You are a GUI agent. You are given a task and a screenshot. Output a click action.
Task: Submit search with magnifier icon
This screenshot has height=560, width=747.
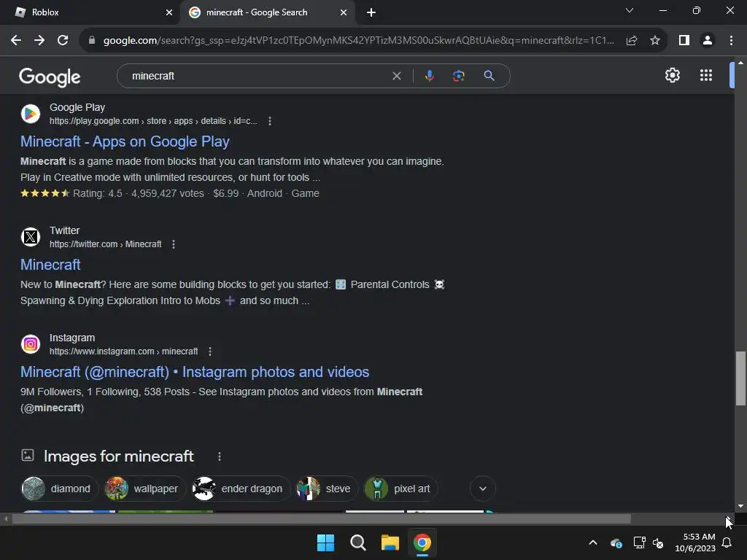(489, 76)
